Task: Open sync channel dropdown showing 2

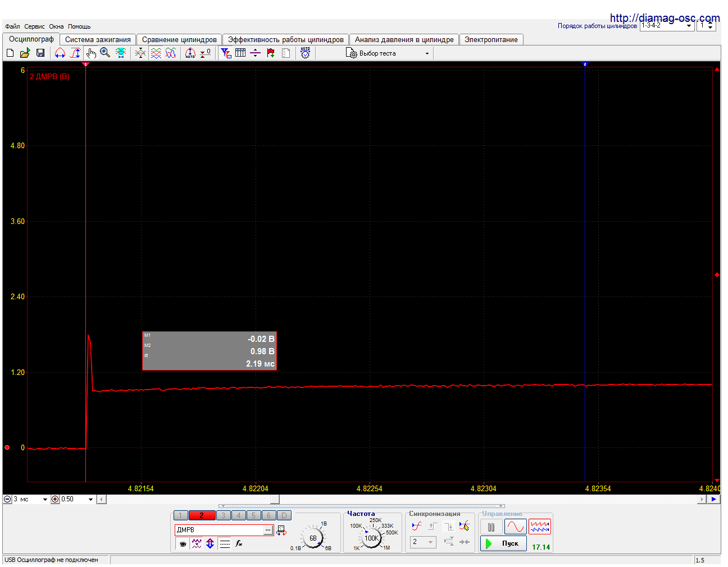Action: (423, 542)
